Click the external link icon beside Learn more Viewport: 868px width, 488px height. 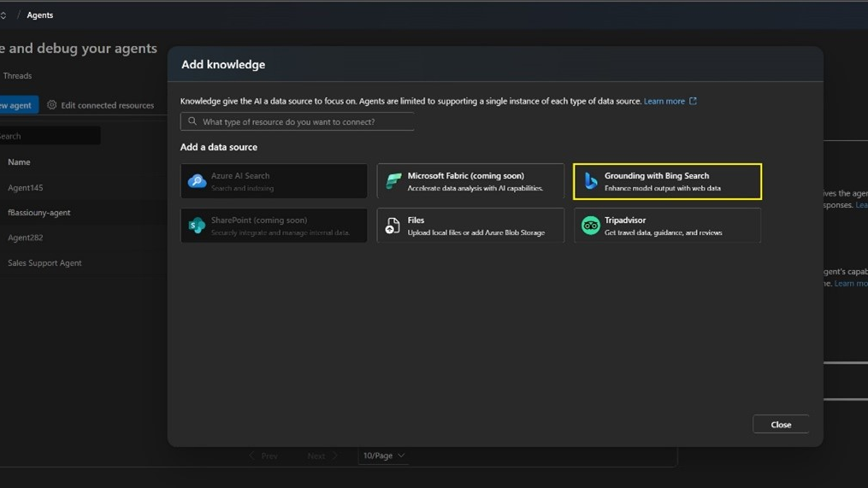tap(693, 101)
